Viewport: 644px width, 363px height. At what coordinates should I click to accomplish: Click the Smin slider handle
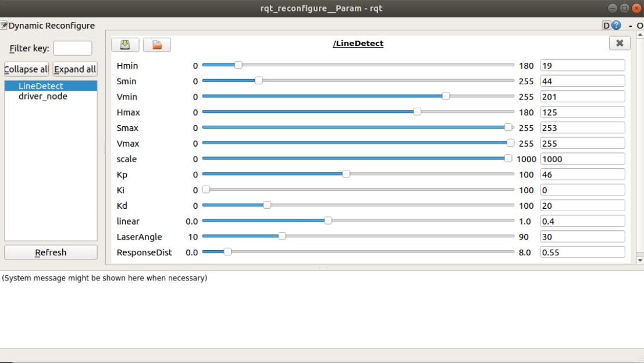tap(258, 80)
